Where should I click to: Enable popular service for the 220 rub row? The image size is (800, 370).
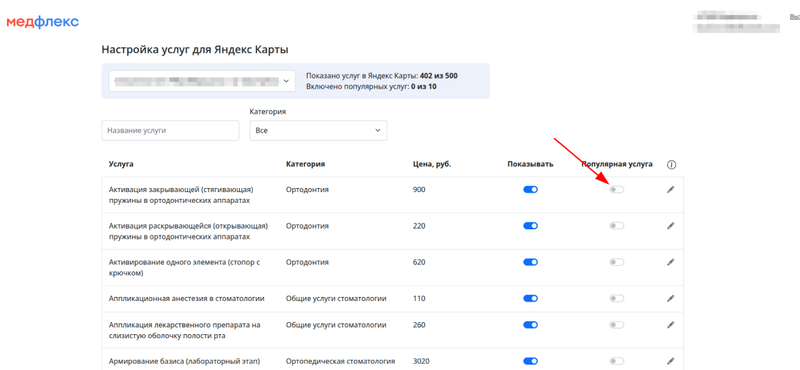pos(616,226)
